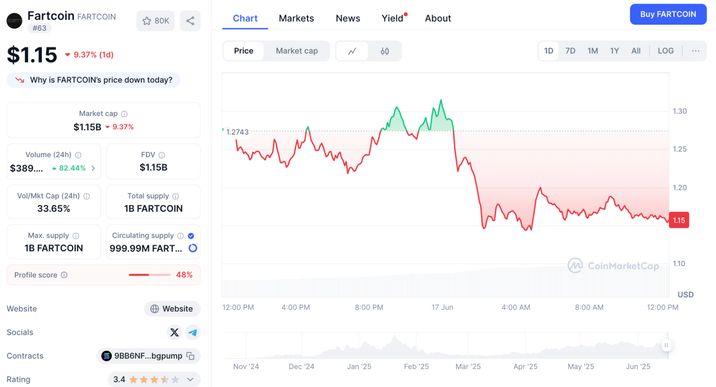Open the Profile score info icon

tap(64, 275)
